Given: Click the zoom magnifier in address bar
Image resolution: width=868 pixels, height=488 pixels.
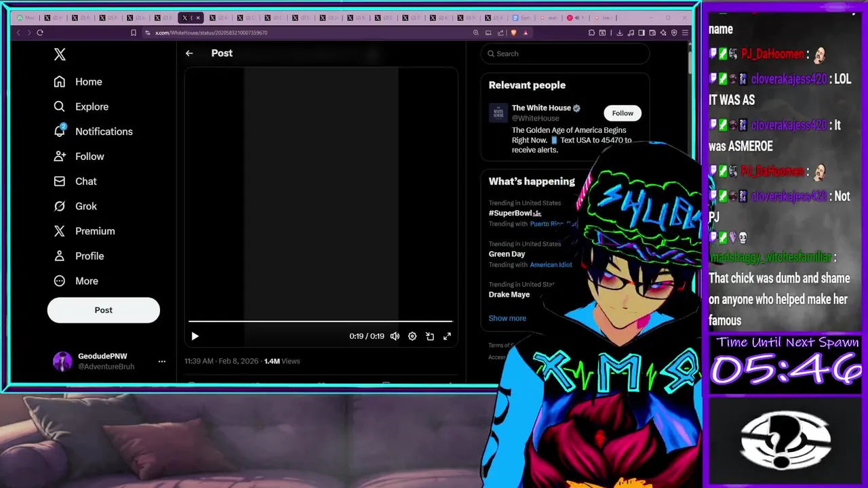Looking at the screenshot, I should click(476, 33).
